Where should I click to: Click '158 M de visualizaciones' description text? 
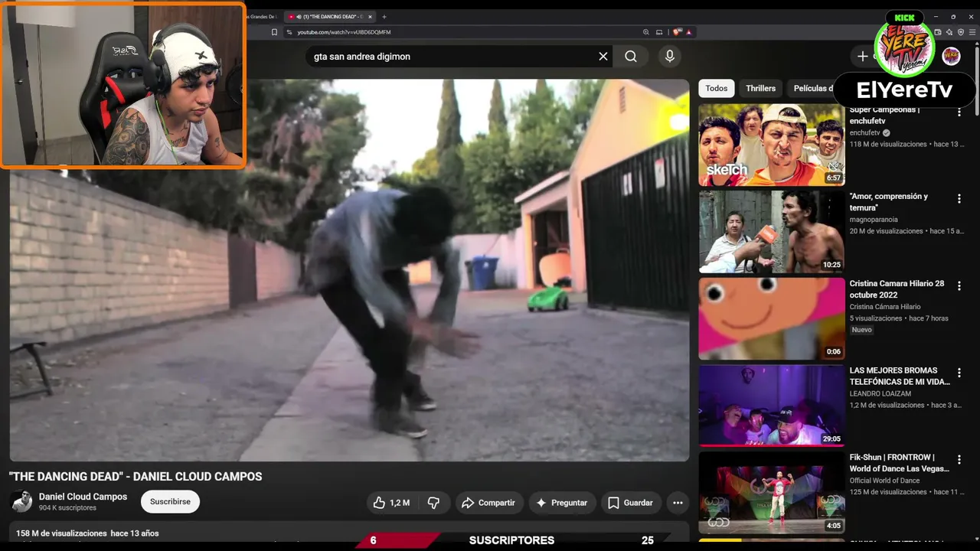coord(61,533)
